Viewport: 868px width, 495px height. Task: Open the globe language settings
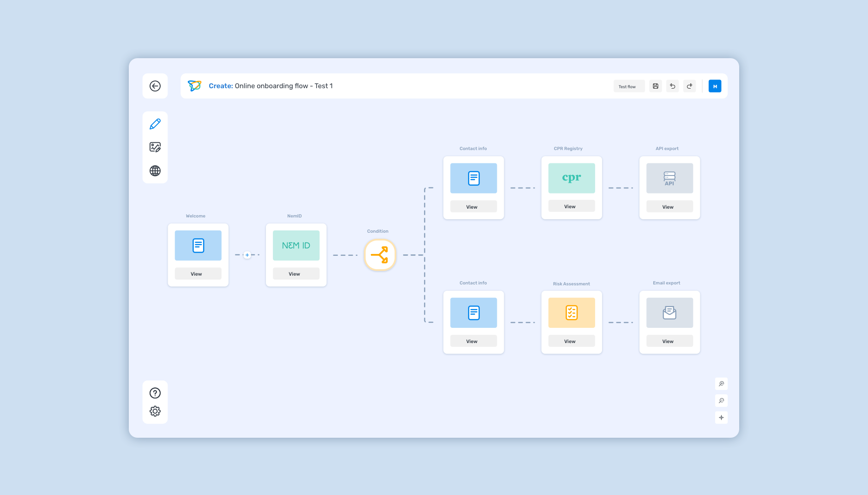point(155,171)
